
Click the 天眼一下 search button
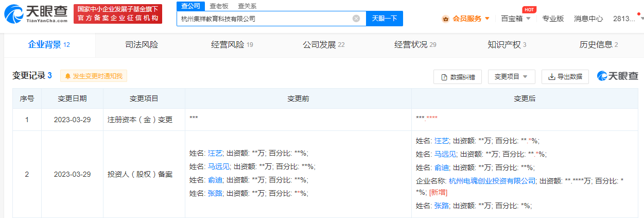pyautogui.click(x=384, y=19)
